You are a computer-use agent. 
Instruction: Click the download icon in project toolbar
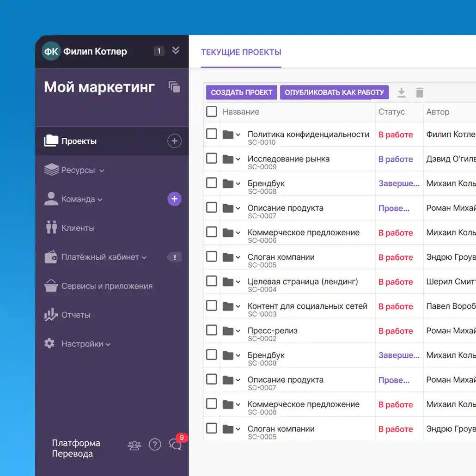(x=401, y=92)
